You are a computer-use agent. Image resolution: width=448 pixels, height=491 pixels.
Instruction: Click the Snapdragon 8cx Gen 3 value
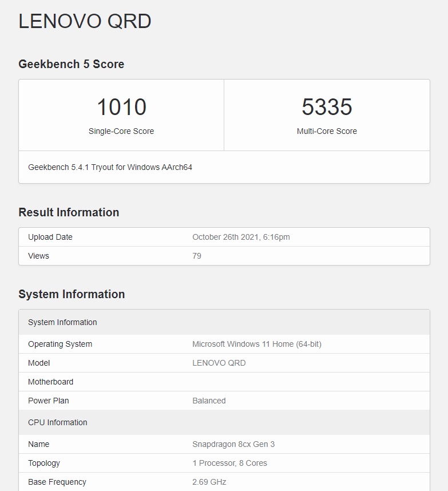click(x=233, y=444)
